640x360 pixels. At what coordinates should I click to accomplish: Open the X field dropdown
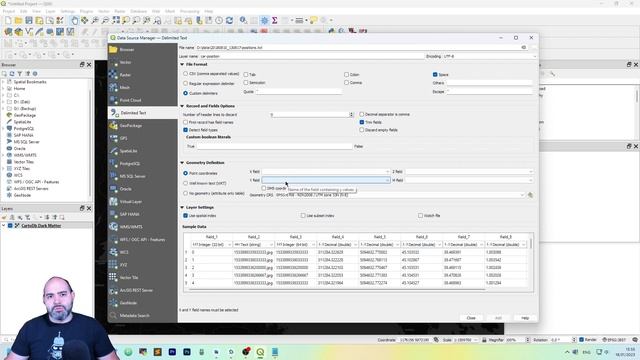(326, 172)
